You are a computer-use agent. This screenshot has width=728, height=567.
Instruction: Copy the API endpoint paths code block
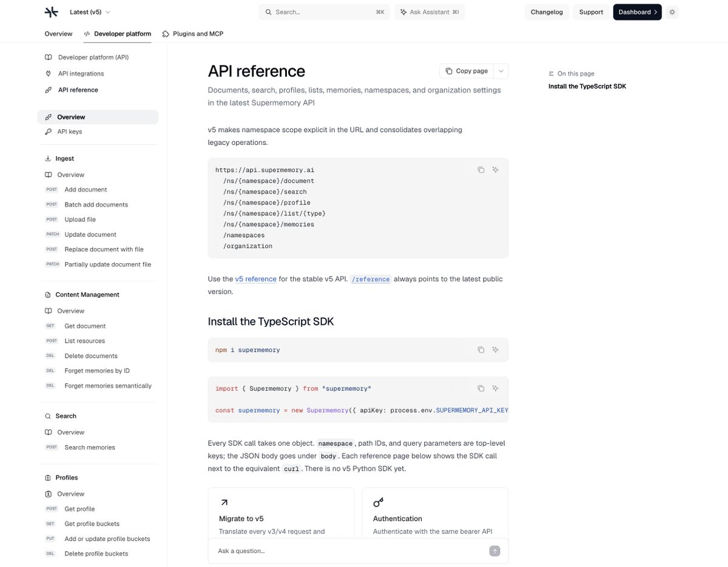pyautogui.click(x=481, y=170)
